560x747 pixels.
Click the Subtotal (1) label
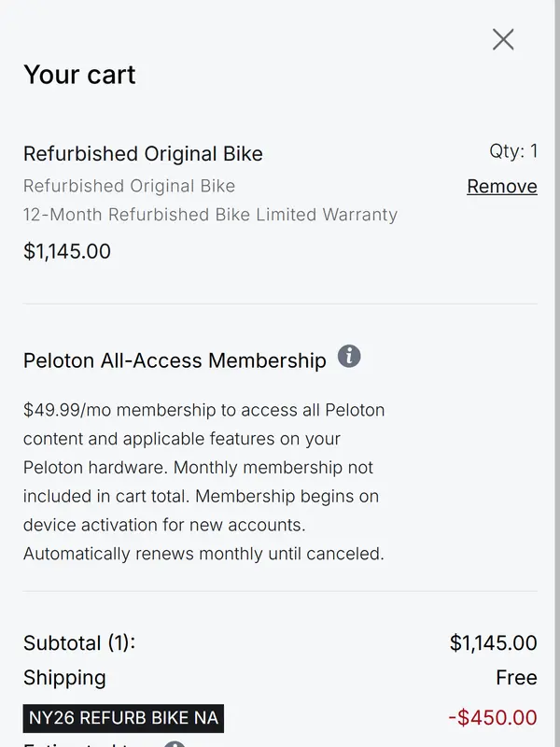click(79, 643)
